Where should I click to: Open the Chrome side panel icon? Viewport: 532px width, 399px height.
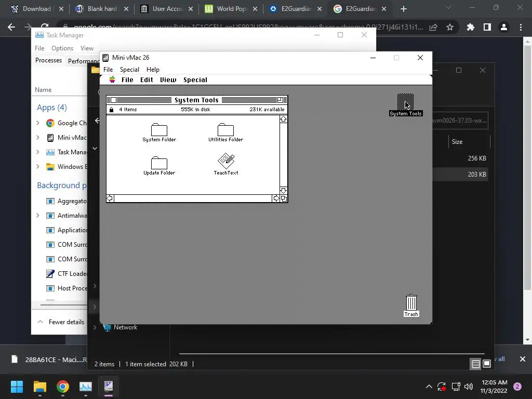point(487,27)
